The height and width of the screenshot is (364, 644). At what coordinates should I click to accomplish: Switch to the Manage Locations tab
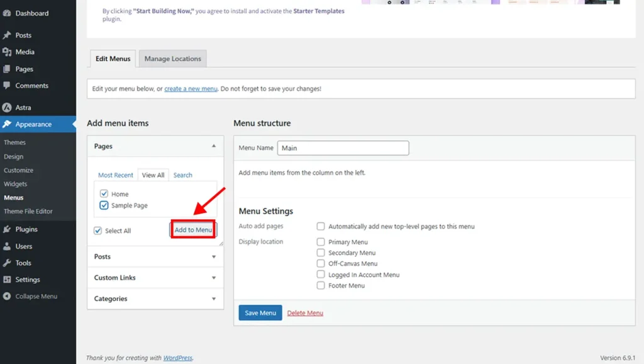click(172, 58)
